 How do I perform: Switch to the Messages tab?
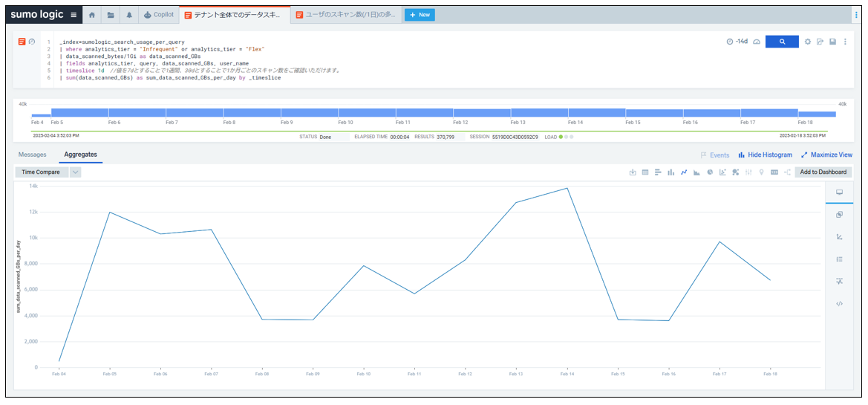click(32, 155)
